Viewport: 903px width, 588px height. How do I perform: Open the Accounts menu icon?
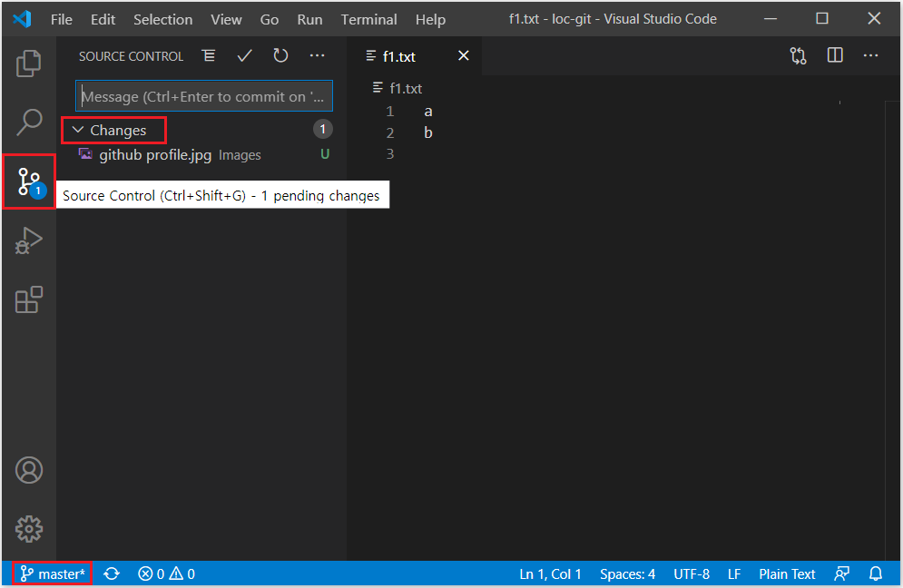point(29,470)
